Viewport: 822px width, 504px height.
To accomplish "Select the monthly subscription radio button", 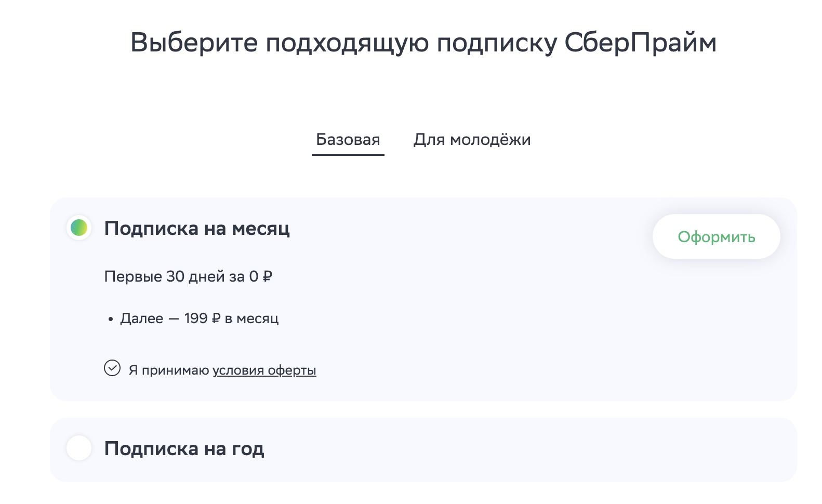I will (79, 228).
